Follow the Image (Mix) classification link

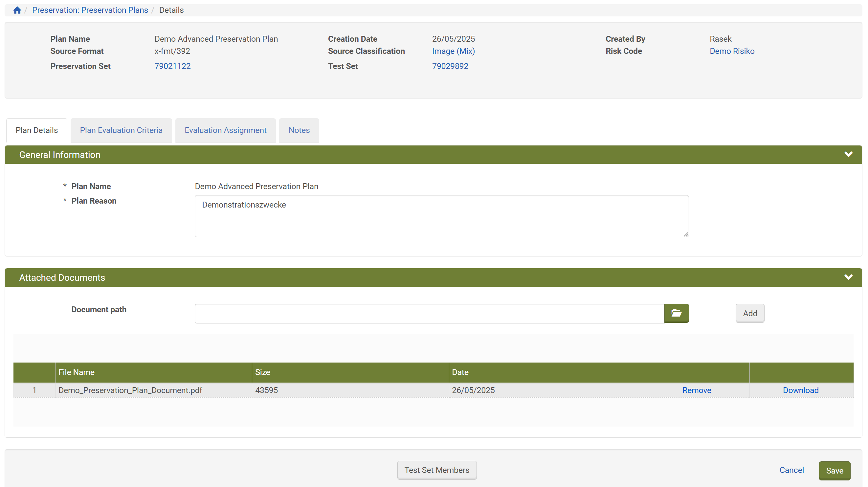(x=453, y=51)
